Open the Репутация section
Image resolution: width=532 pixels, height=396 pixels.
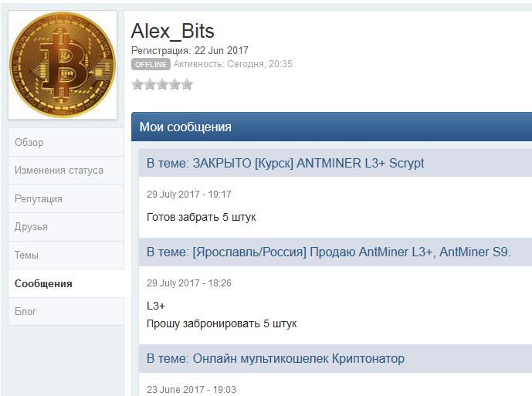tap(39, 198)
